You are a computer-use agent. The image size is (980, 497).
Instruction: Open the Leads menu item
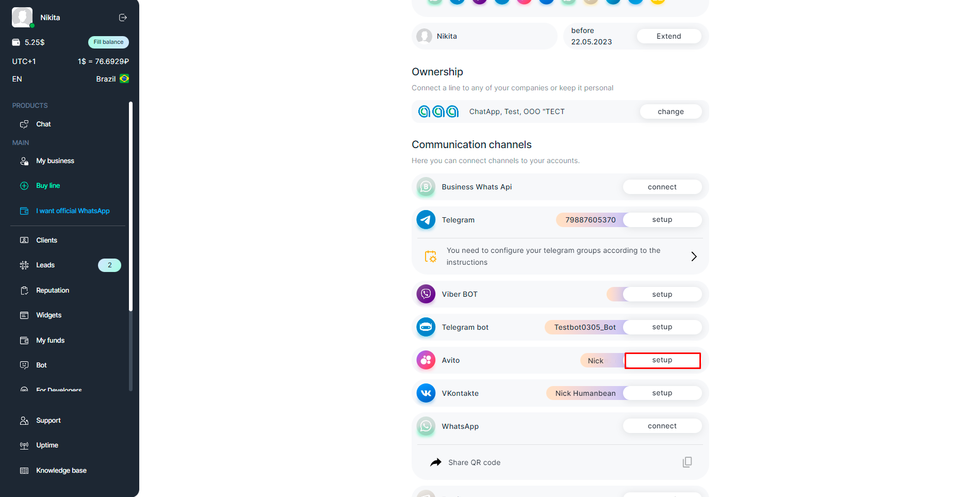[45, 265]
